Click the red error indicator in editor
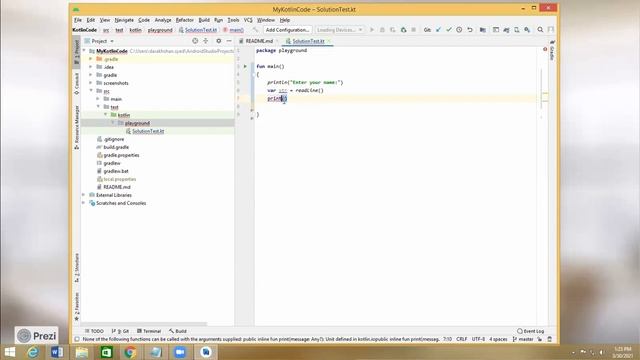Screen dimensions: 640x360 (545, 49)
